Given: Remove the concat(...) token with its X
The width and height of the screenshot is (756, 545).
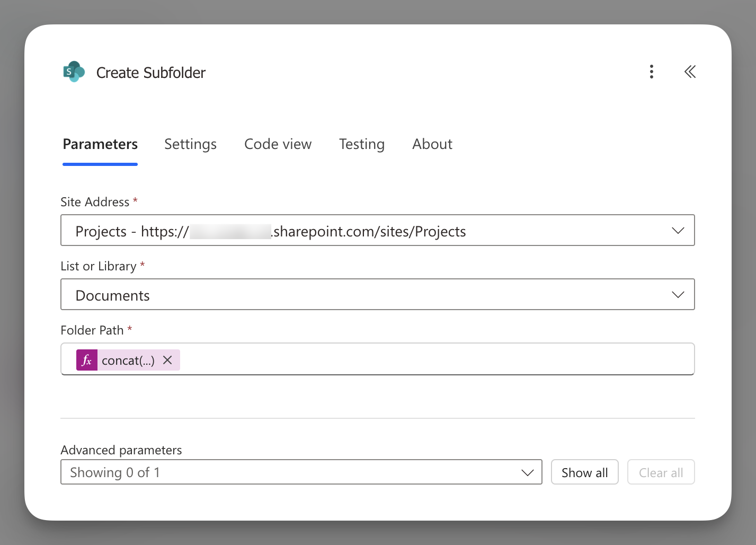Looking at the screenshot, I should point(167,361).
